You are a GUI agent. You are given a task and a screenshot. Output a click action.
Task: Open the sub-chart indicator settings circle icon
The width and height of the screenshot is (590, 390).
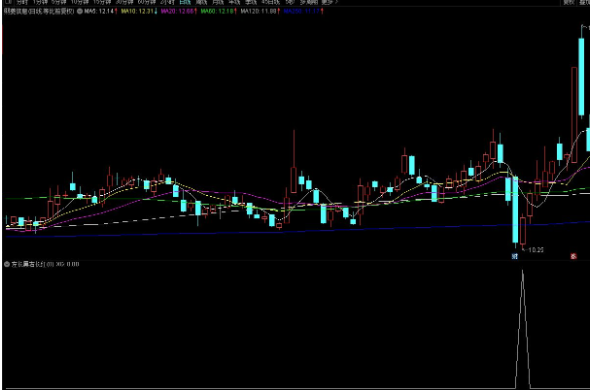pyautogui.click(x=7, y=264)
